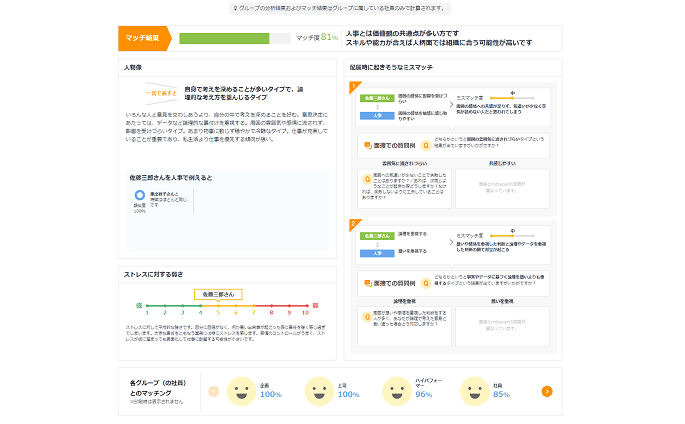Click the Q icon beside mismatch 1 面接での質問例 heading

[x=426, y=145]
